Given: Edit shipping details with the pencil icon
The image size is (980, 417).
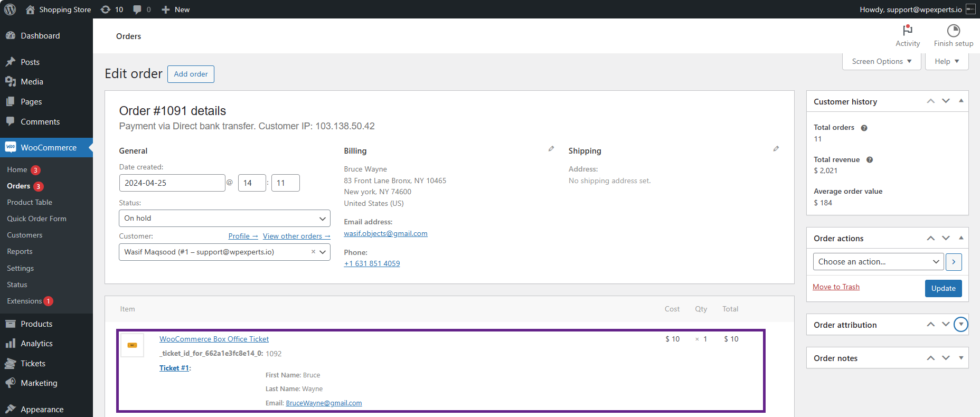Looking at the screenshot, I should pos(776,149).
